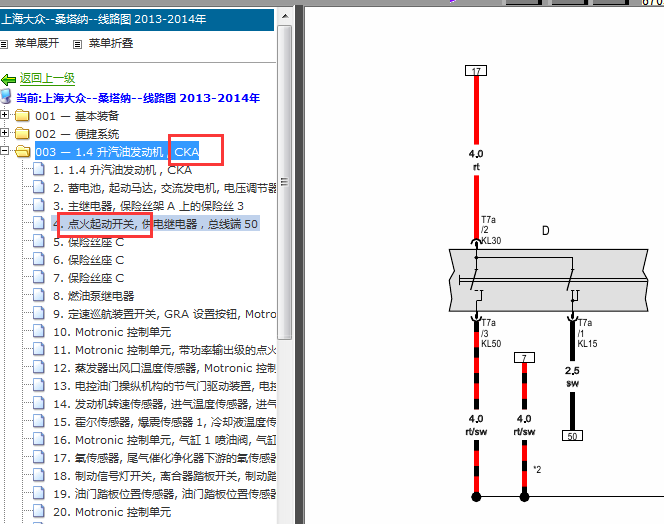Open page 12. 蒸发器出风口温度传感器

[164, 368]
